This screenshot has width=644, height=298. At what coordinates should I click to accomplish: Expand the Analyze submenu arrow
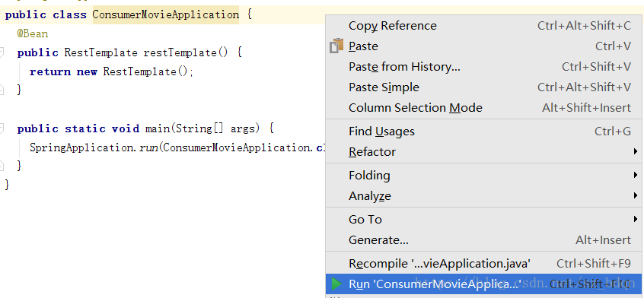[636, 195]
